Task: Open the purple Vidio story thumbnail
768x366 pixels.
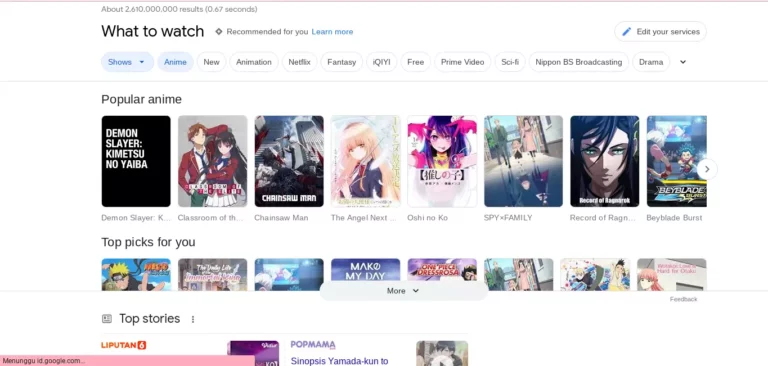Action: (x=253, y=353)
